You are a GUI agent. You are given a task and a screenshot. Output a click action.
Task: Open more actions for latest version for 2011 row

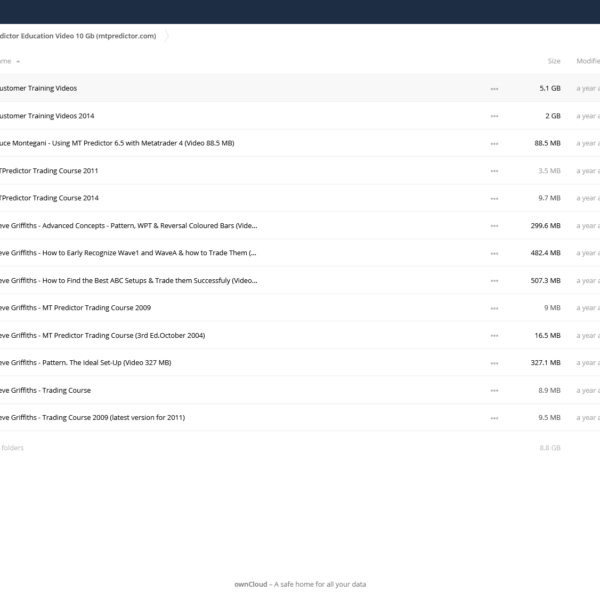pyautogui.click(x=494, y=418)
